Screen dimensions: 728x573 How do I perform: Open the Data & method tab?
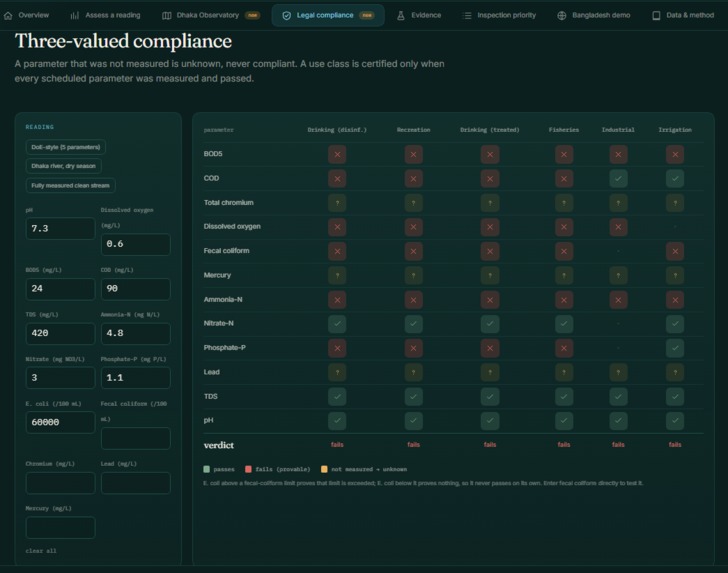coord(683,15)
